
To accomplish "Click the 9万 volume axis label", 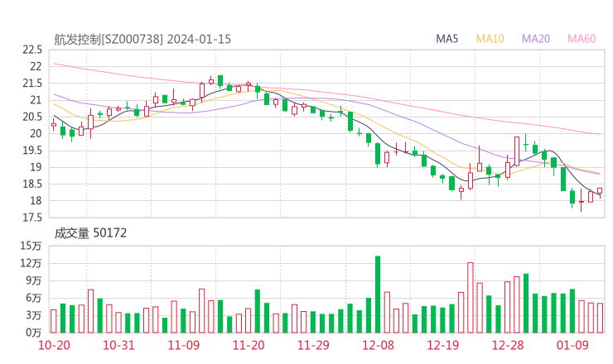I will point(34,280).
